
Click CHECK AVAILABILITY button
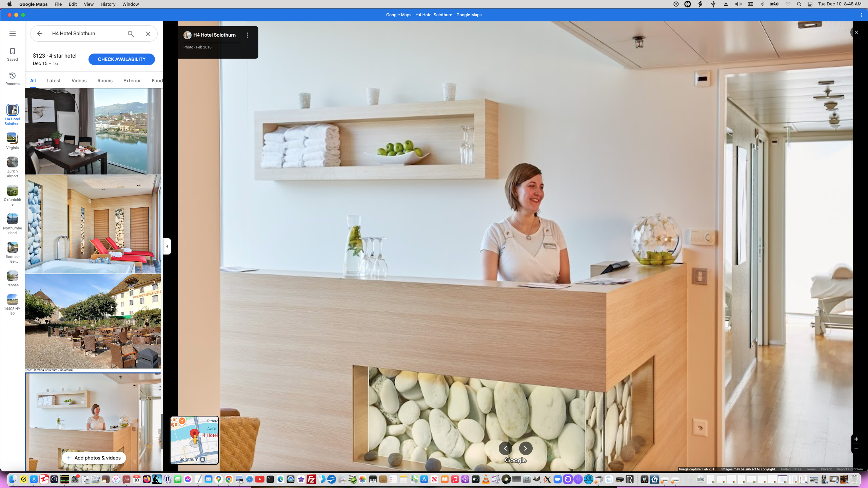[121, 59]
